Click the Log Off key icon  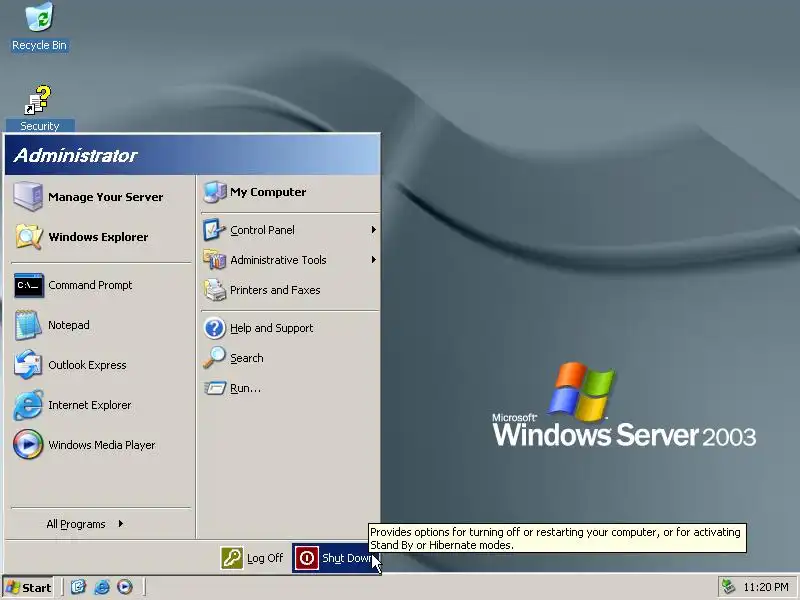232,558
